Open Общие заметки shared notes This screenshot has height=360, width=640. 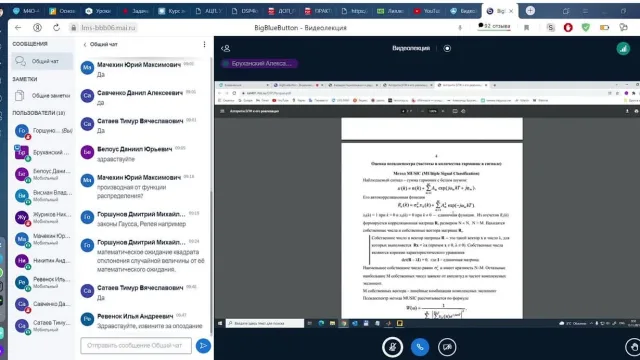tap(42, 96)
